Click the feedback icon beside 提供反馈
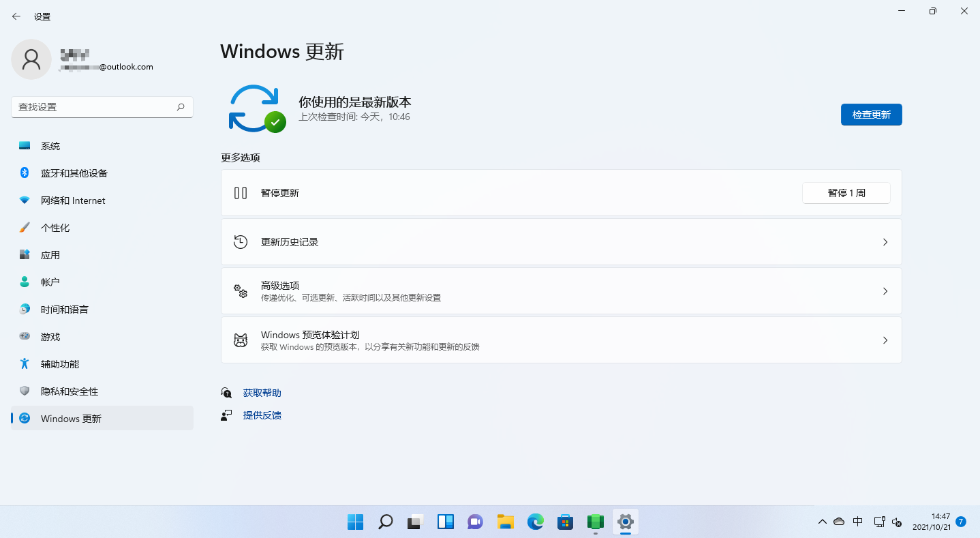 [227, 415]
